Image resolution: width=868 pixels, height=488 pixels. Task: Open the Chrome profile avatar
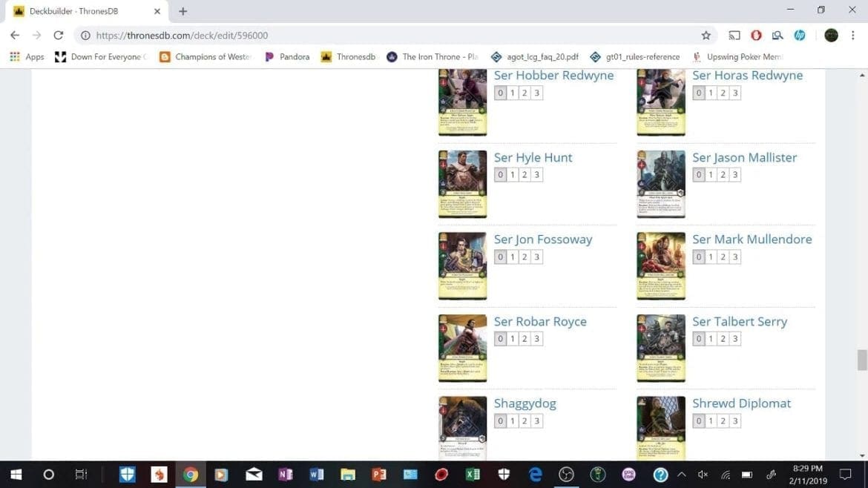[831, 36]
